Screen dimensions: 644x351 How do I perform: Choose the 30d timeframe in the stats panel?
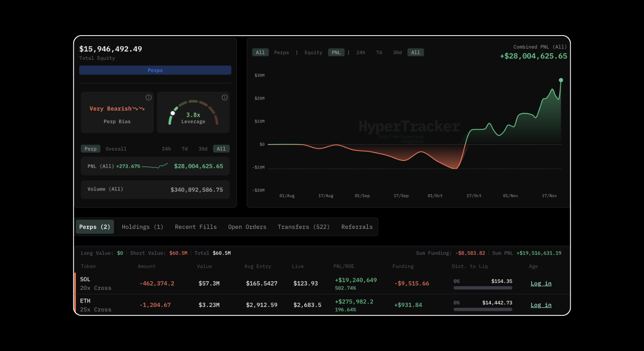pos(203,149)
